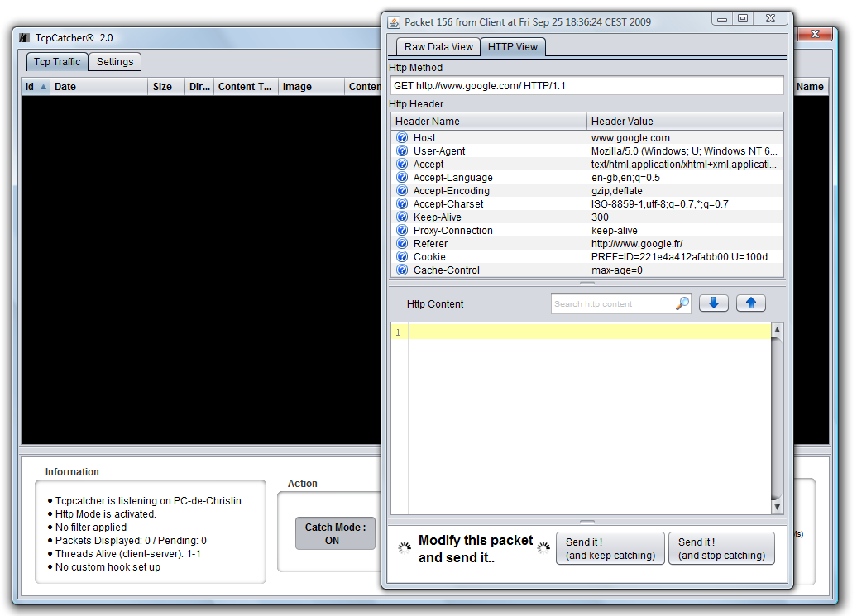857x616 pixels.
Task: Click help icon beside Cookie header
Action: tap(402, 256)
